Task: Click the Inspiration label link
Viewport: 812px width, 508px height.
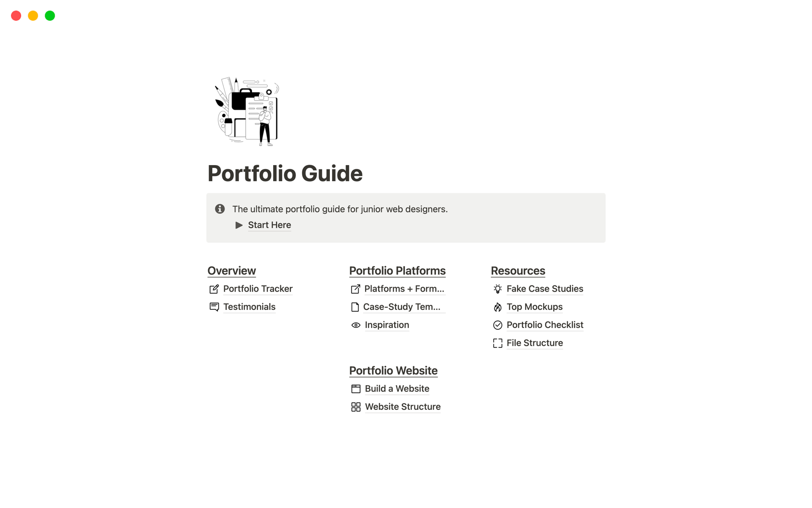Action: pyautogui.click(x=387, y=325)
